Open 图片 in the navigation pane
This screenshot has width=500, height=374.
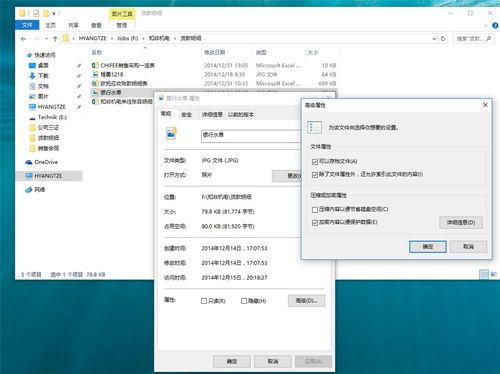43,96
